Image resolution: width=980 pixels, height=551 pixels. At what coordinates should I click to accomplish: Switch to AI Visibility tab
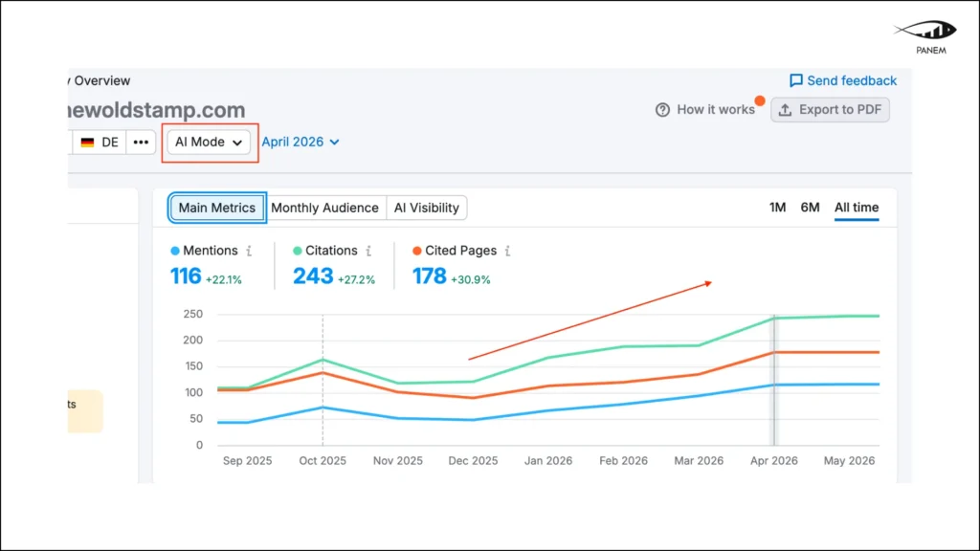(x=426, y=208)
